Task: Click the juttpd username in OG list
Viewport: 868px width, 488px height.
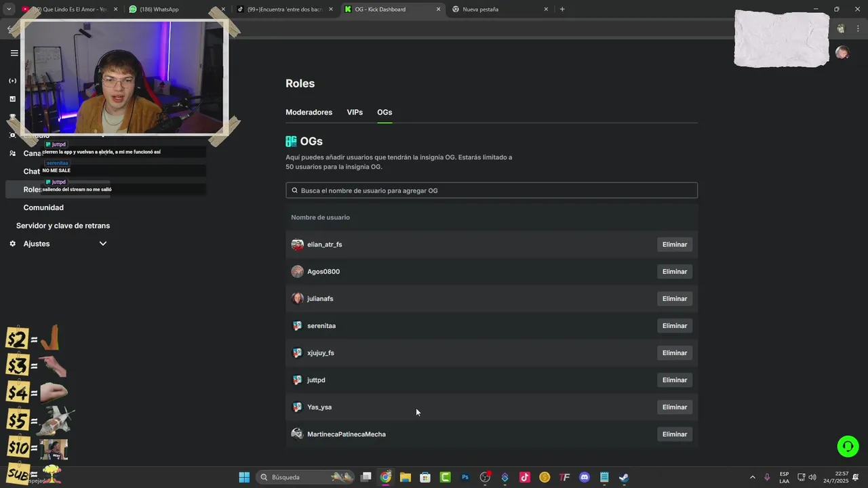Action: (316, 380)
